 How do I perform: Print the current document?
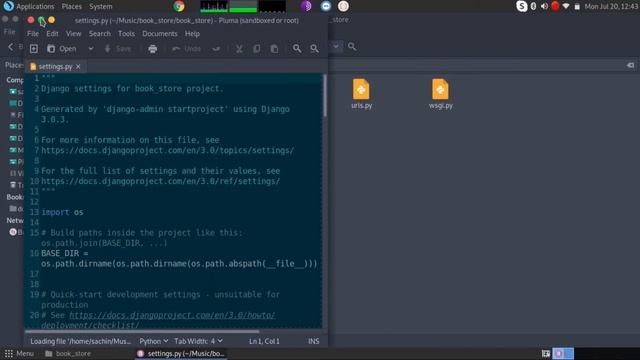[153, 49]
